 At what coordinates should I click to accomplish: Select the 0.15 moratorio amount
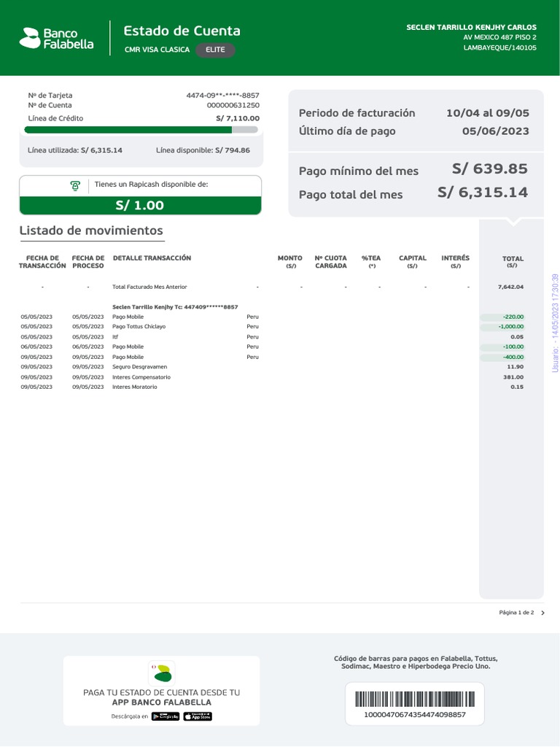click(517, 387)
